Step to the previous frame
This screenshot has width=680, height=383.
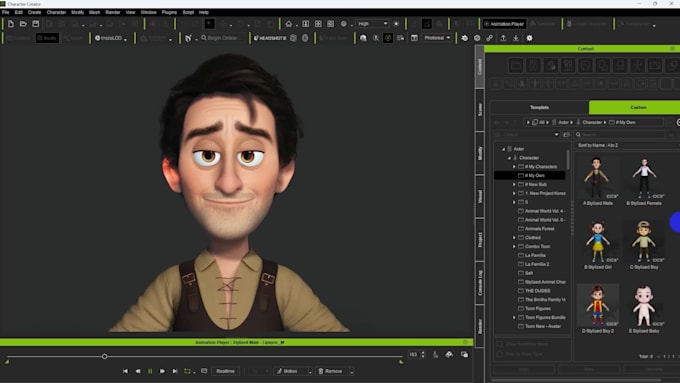[x=138, y=371]
